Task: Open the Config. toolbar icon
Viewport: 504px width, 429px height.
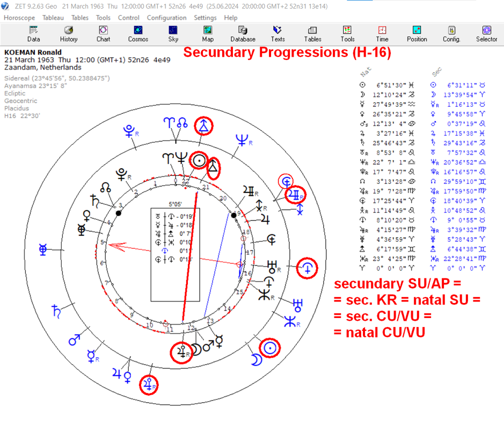Action: coord(451,34)
